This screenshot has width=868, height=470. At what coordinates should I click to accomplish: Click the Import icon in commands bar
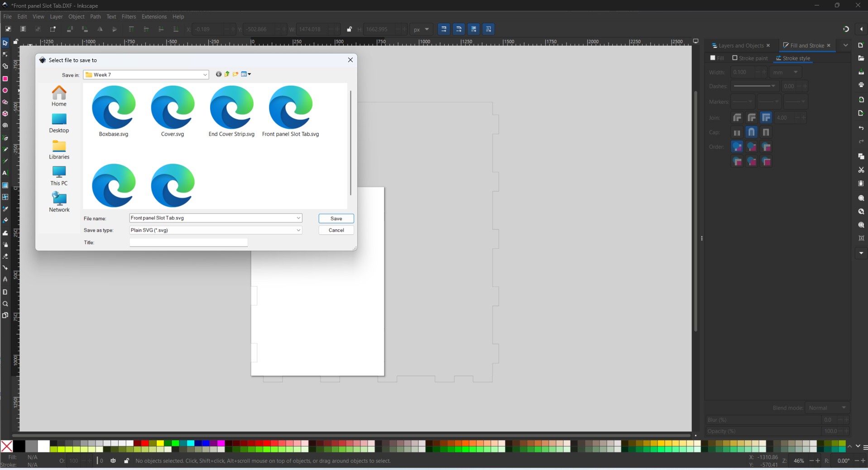(861, 100)
